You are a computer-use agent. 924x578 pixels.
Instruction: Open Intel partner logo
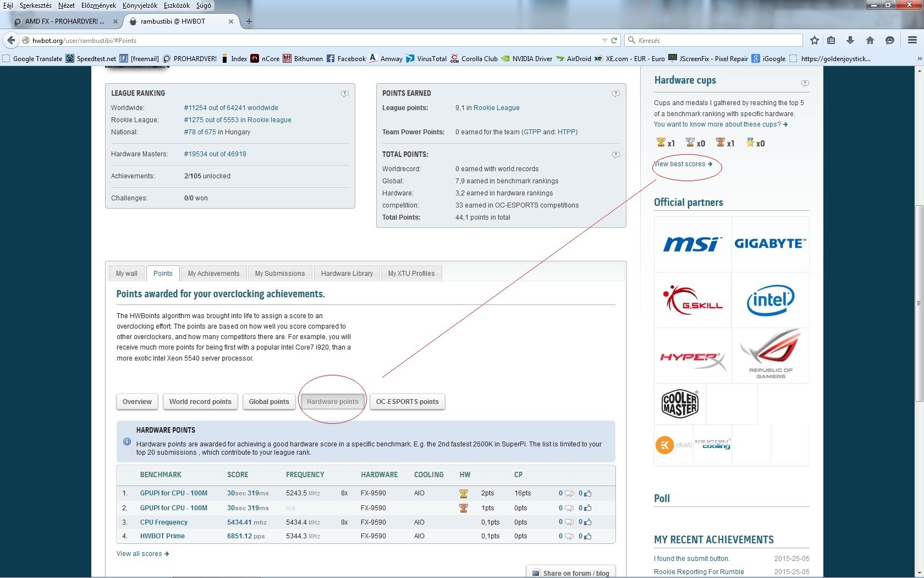point(771,300)
